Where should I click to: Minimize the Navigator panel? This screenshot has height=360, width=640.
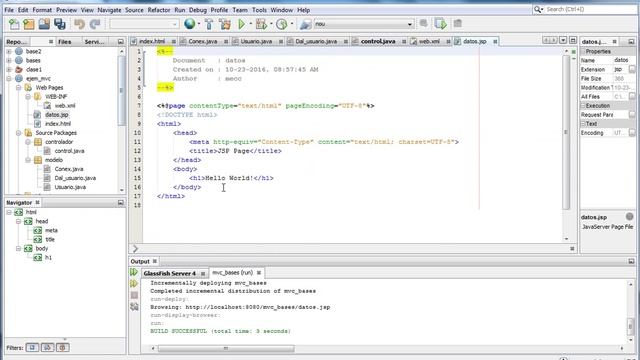point(120,202)
